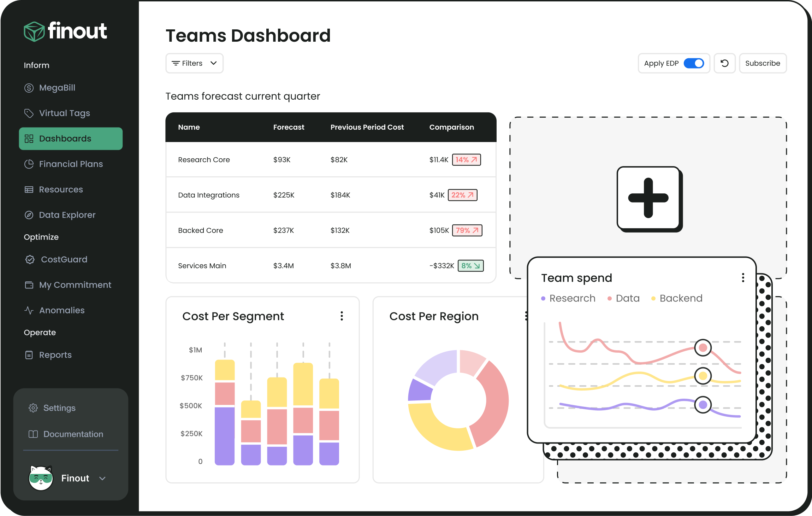Expand the Finout account menu chevron
812x516 pixels.
pyautogui.click(x=103, y=478)
